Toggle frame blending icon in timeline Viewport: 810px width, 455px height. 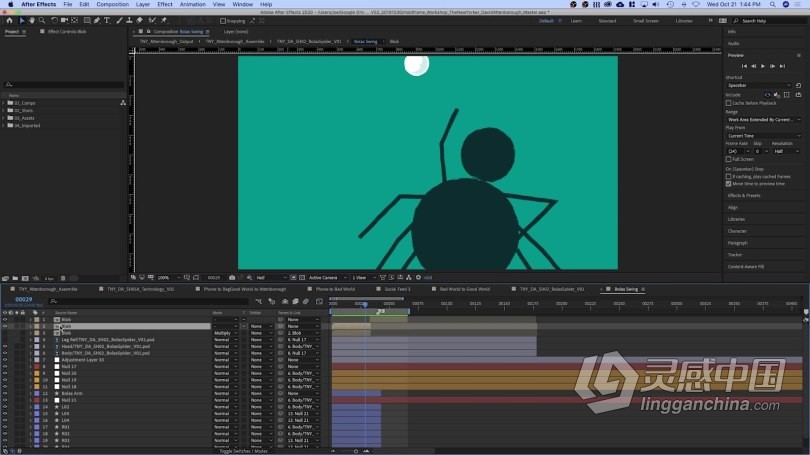(x=295, y=301)
